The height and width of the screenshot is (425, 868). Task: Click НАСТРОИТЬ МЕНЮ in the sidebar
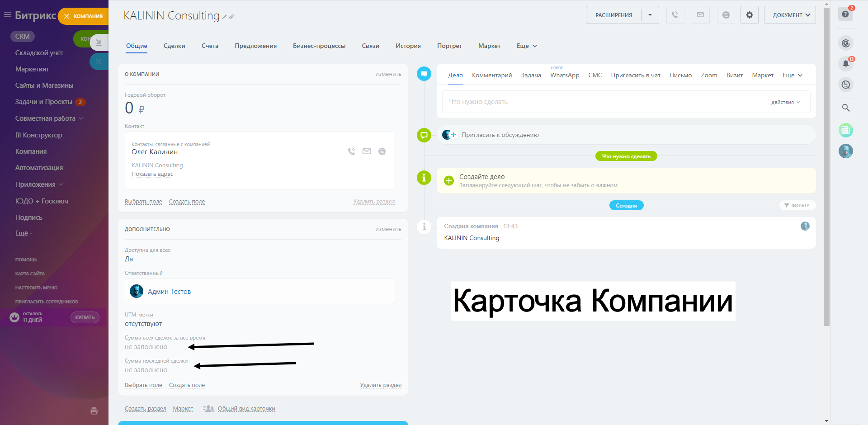[x=36, y=288]
